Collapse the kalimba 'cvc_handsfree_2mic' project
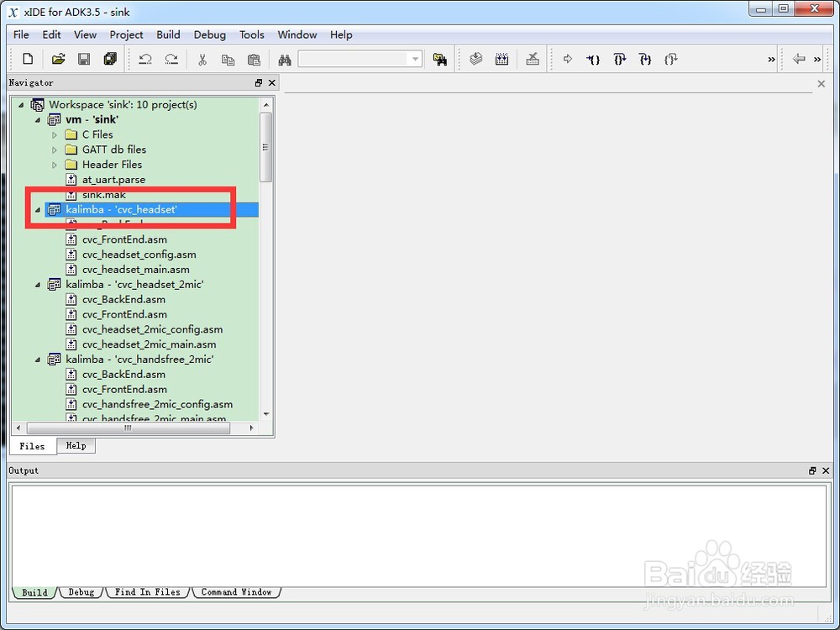Image resolution: width=840 pixels, height=630 pixels. pyautogui.click(x=38, y=360)
